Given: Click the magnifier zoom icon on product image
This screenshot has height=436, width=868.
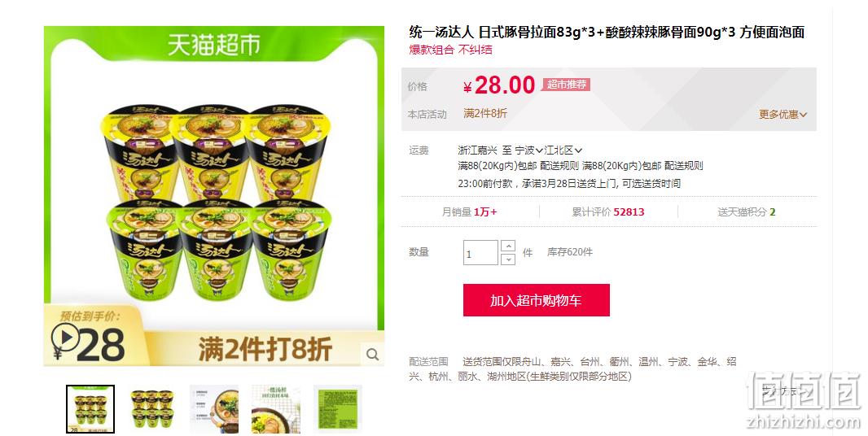Looking at the screenshot, I should [x=373, y=355].
